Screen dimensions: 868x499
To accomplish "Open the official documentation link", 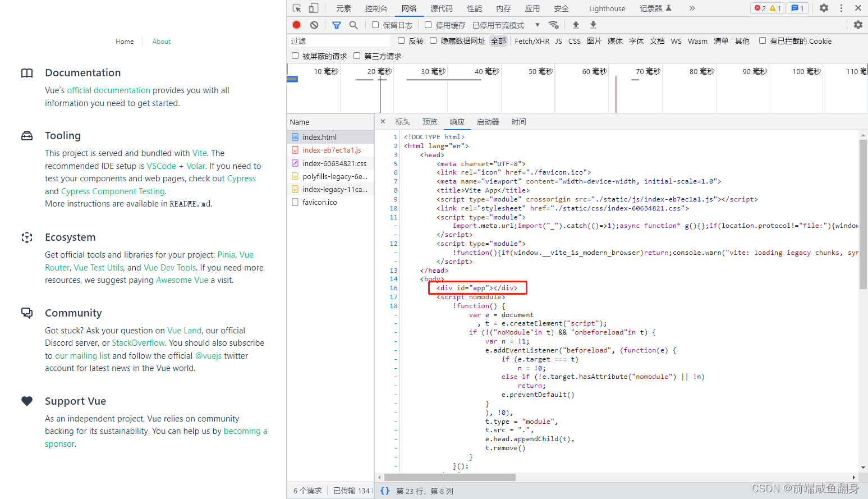I will coord(109,90).
